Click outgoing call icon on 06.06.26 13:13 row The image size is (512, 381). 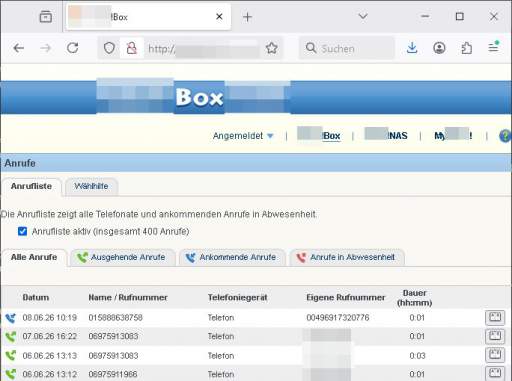(10, 356)
